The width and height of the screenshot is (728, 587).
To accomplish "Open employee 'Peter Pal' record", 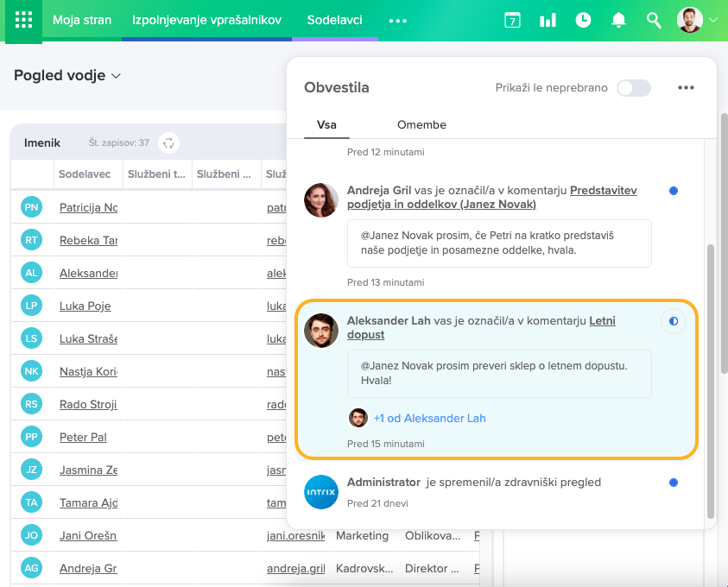I will (x=83, y=438).
